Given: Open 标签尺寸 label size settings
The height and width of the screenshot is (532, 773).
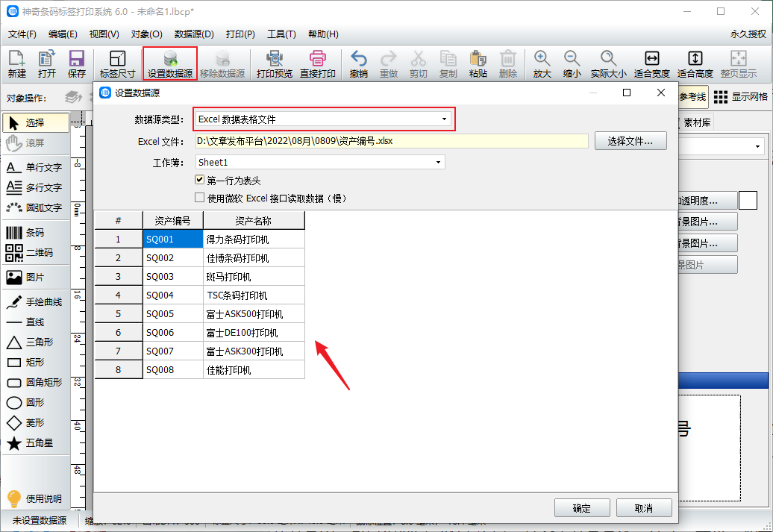Looking at the screenshot, I should 117,64.
